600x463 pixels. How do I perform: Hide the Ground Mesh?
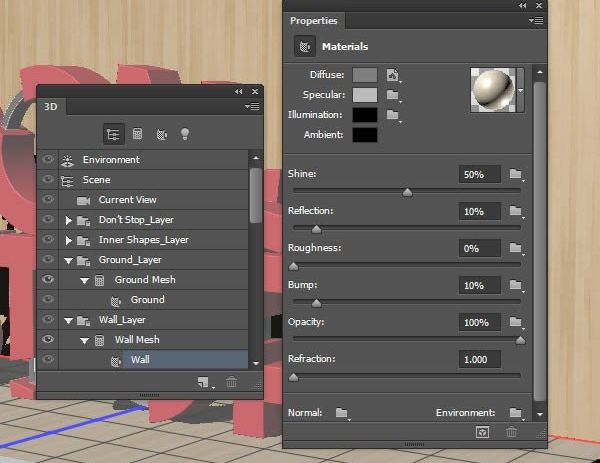coord(48,279)
